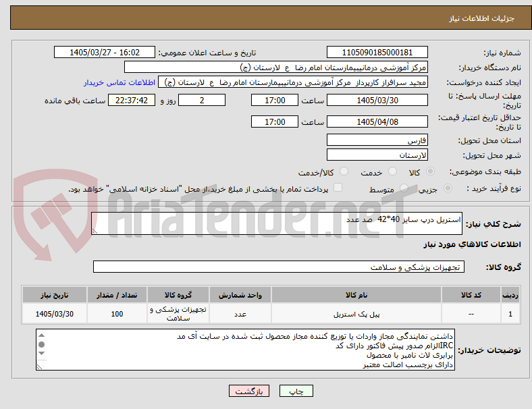Click the product code cell showing --

coord(471,314)
